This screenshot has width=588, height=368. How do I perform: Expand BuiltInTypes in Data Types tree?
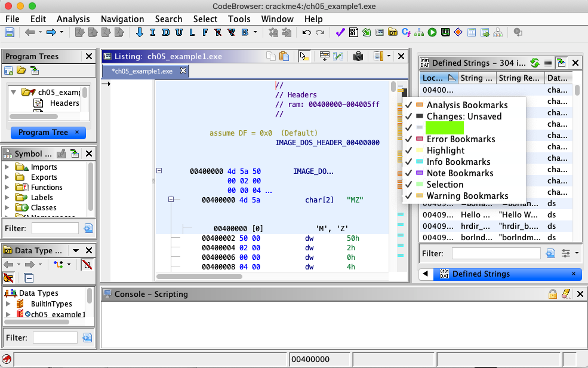(8, 304)
